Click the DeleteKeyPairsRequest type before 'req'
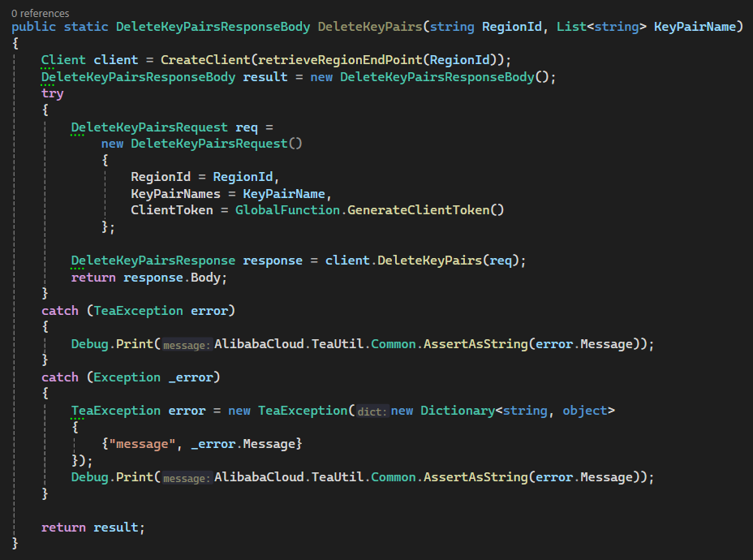This screenshot has height=560, width=753. (149, 127)
